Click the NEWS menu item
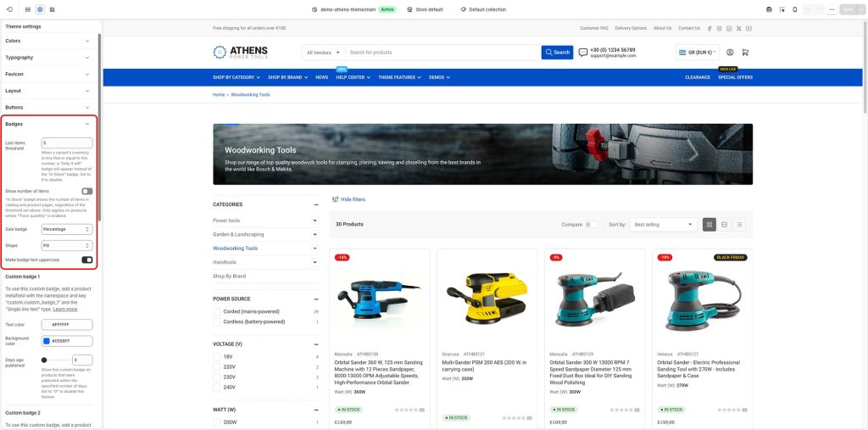The height and width of the screenshot is (430, 868). (322, 77)
